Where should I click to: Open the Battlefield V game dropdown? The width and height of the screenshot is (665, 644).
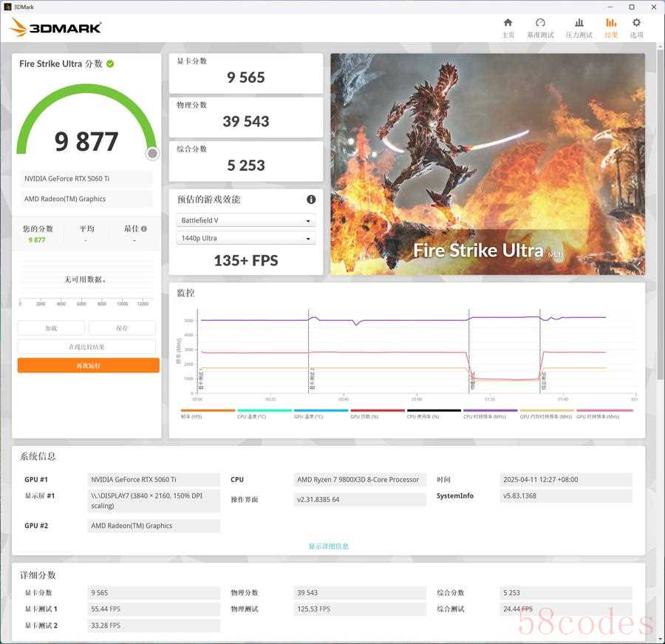coord(247,220)
